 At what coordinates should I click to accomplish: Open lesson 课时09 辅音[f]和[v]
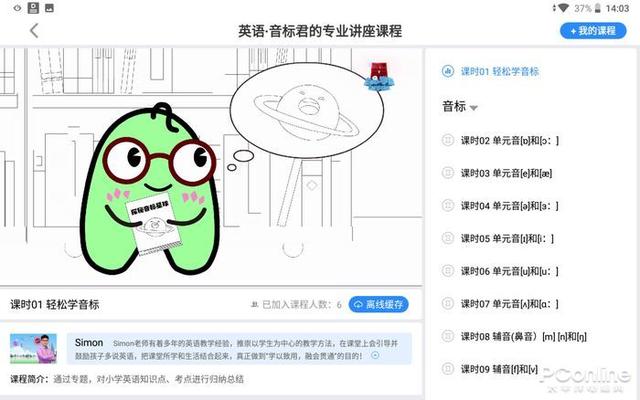click(x=499, y=369)
